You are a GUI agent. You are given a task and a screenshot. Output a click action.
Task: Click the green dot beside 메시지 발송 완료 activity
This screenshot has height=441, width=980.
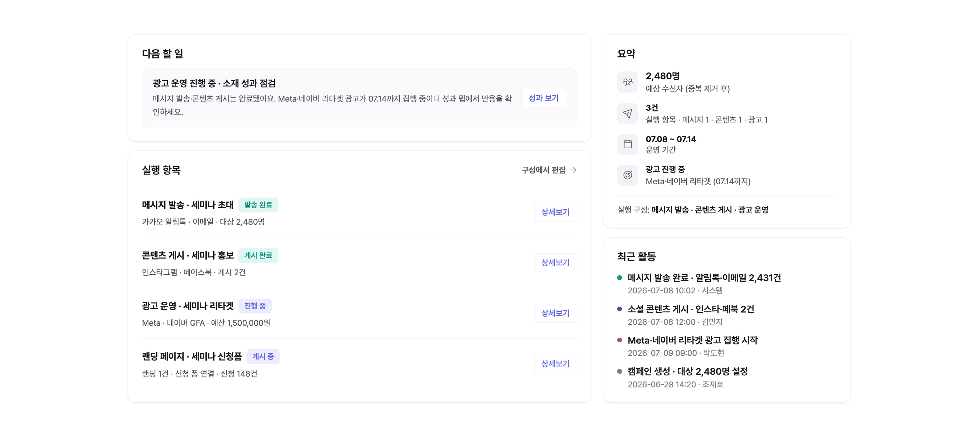(619, 278)
